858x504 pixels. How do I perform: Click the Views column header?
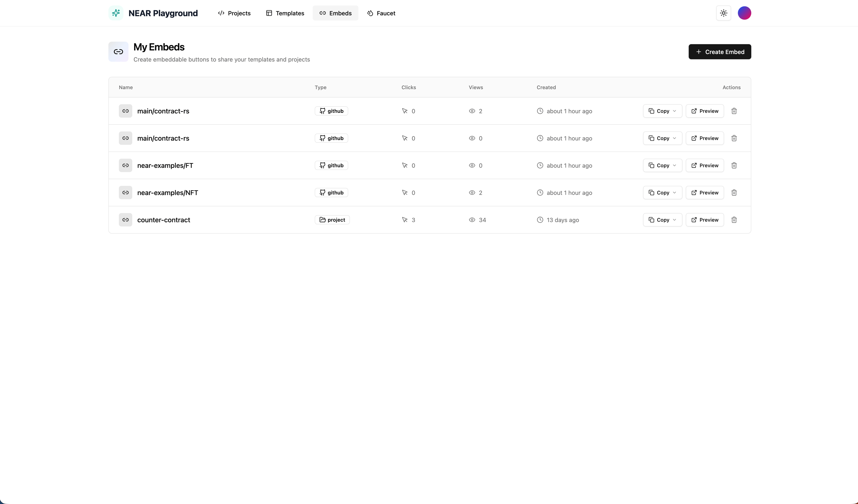pos(476,87)
